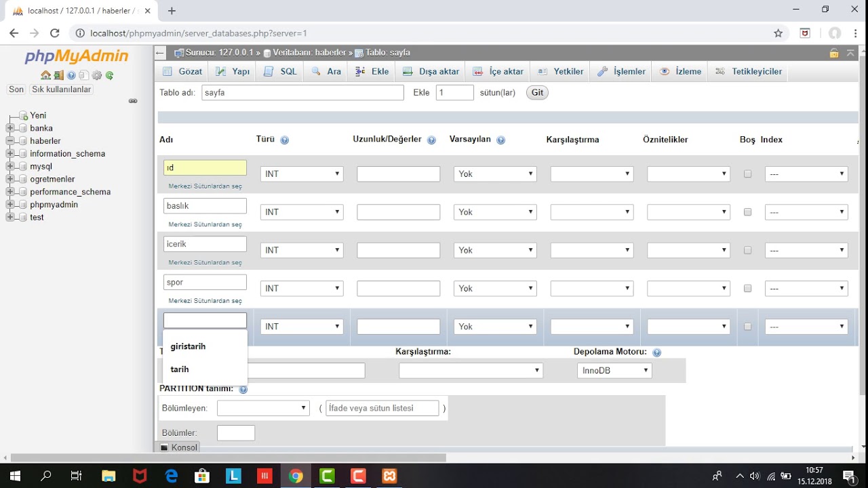Image resolution: width=868 pixels, height=488 pixels.
Task: Click Uzunluk/Değerler field for spor row
Action: 399,288
